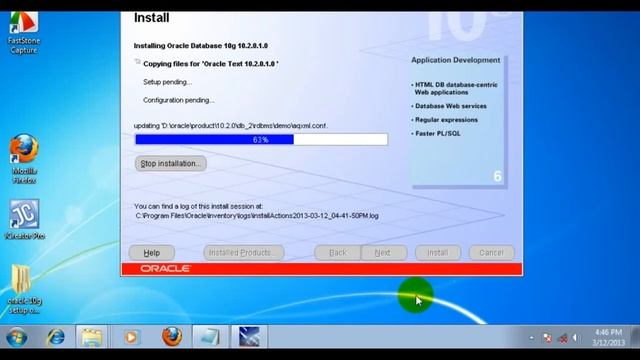Screen dimensions: 640x360
Task: Click the Oracle logo in red bar
Action: pyautogui.click(x=165, y=269)
